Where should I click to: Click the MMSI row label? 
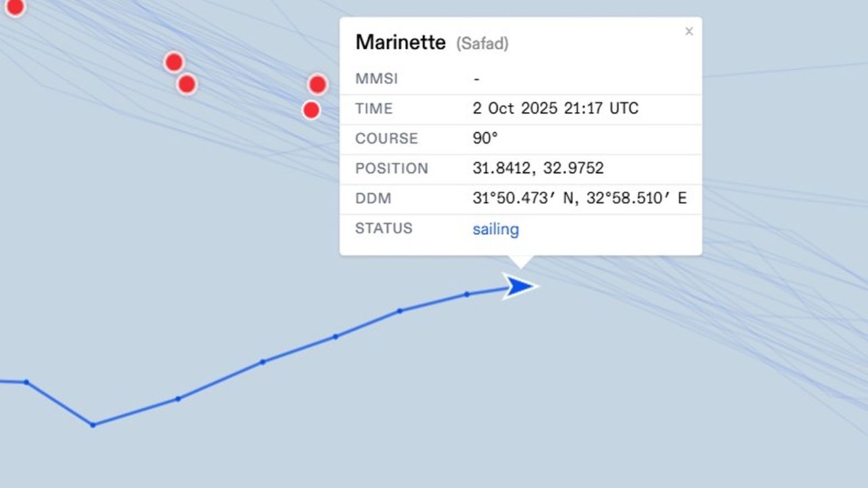point(376,79)
